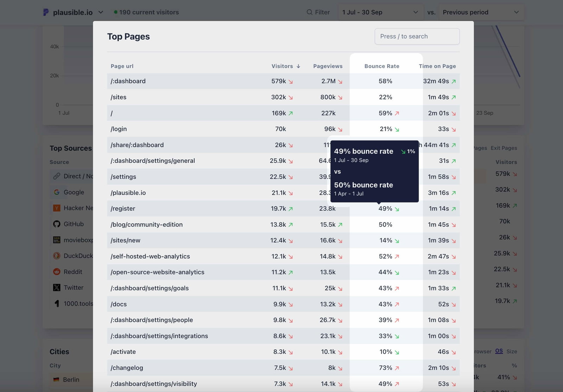Toggle the Visitors column sort arrow
563x392 pixels.
(x=298, y=66)
